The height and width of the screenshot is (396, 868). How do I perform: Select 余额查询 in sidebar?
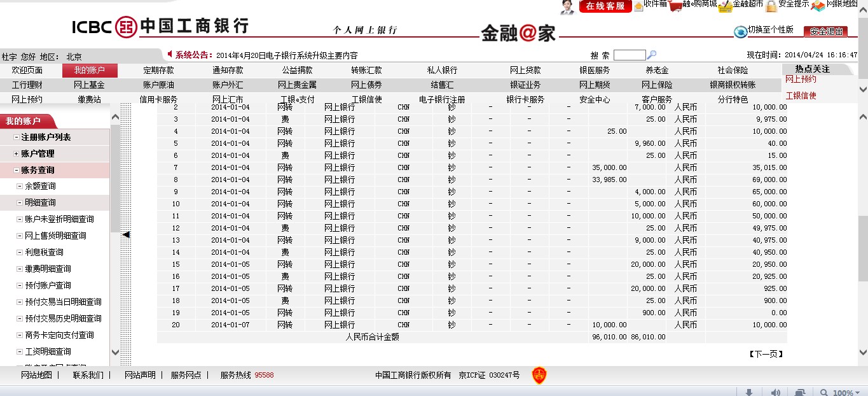click(40, 187)
